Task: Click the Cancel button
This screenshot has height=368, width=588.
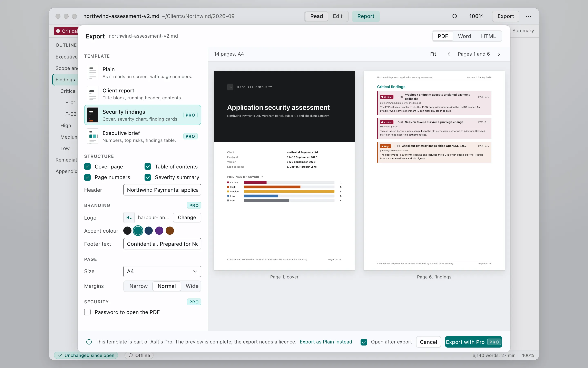Action: (428, 342)
